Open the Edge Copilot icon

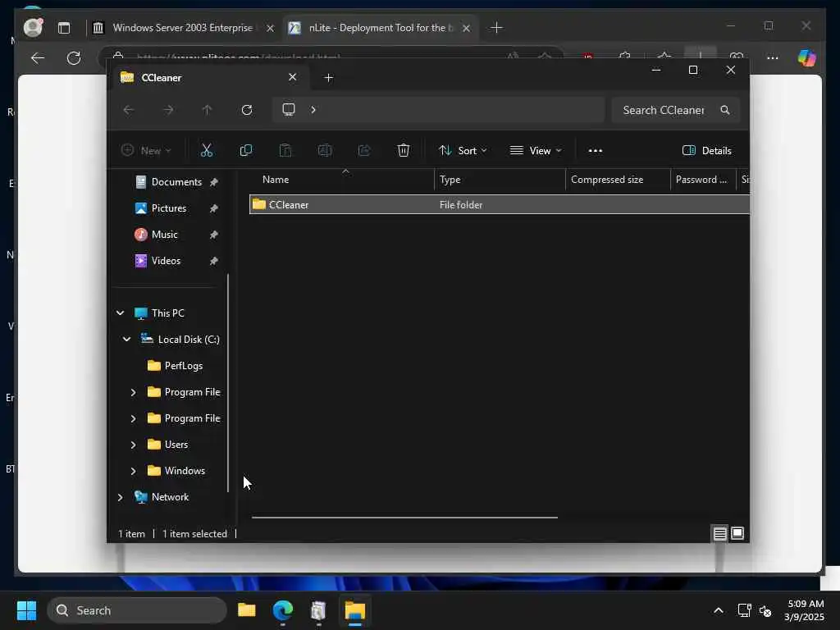[806, 58]
